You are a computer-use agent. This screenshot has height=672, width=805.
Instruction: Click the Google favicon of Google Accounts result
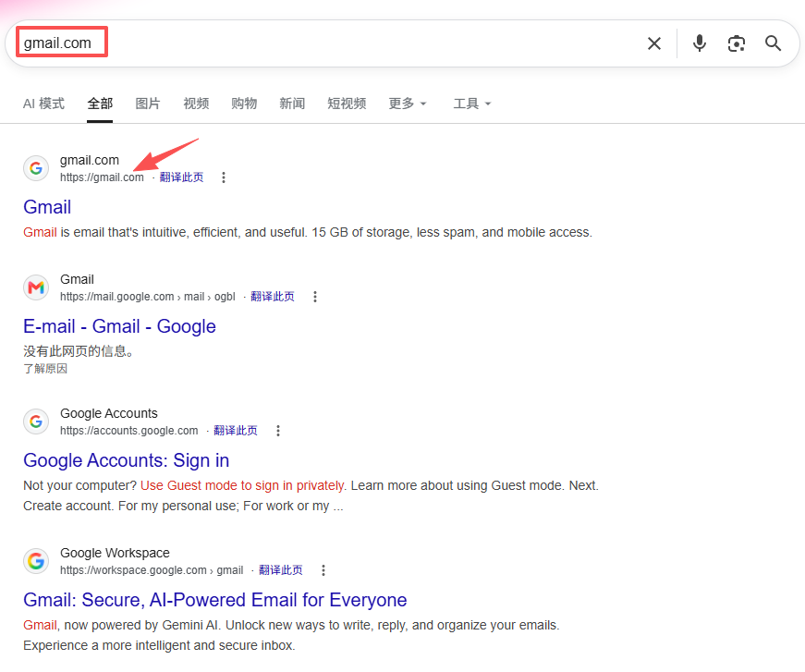tap(36, 422)
